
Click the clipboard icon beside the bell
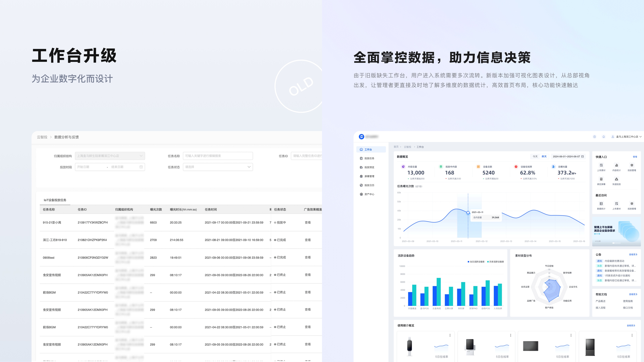(595, 137)
